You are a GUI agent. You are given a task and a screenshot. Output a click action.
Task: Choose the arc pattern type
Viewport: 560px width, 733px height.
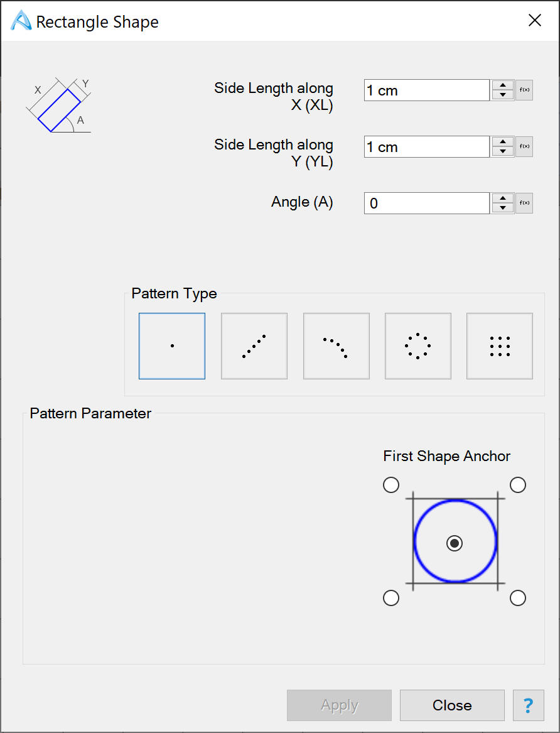tap(337, 346)
